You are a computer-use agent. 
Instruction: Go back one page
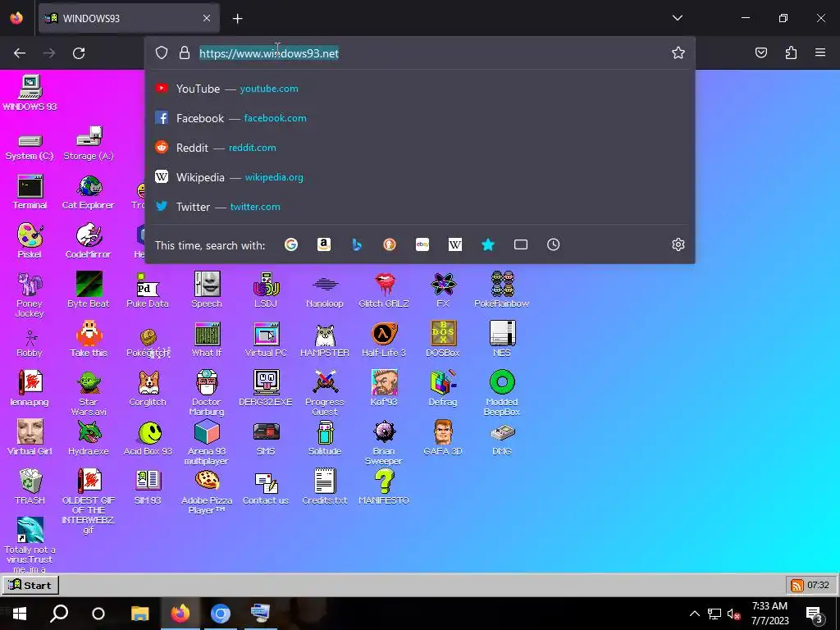coord(20,53)
